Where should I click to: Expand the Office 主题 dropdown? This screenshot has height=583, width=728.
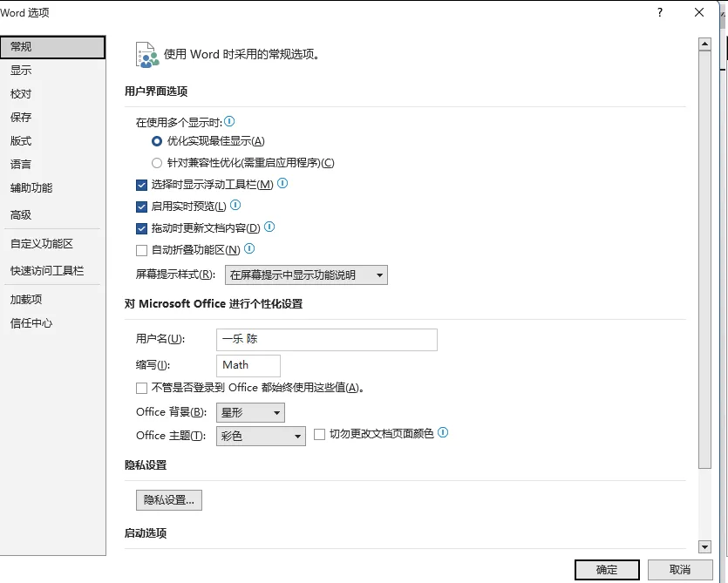261,437
